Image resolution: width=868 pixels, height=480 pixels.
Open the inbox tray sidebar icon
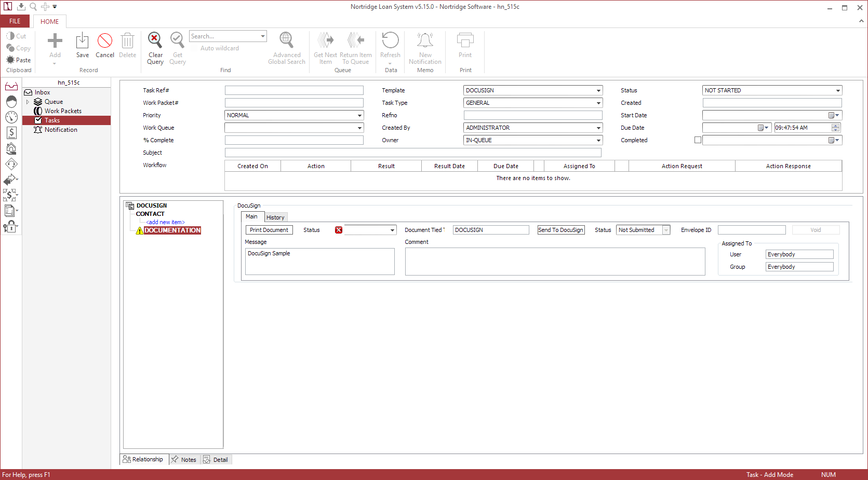point(11,86)
